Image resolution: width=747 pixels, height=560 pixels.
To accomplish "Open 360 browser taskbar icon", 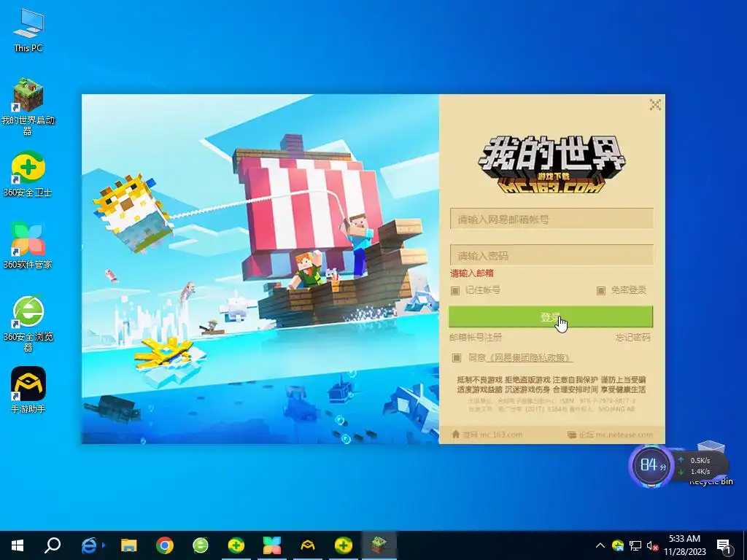I will click(x=200, y=545).
